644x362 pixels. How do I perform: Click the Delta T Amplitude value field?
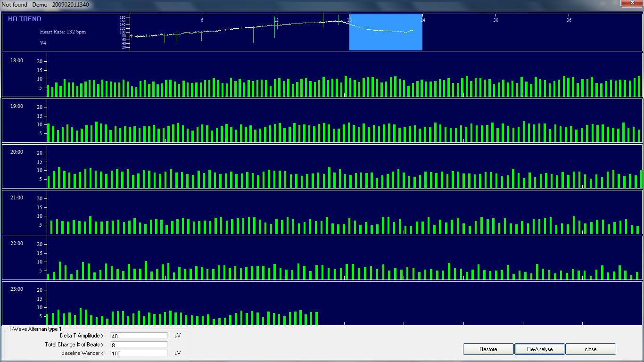coord(139,336)
